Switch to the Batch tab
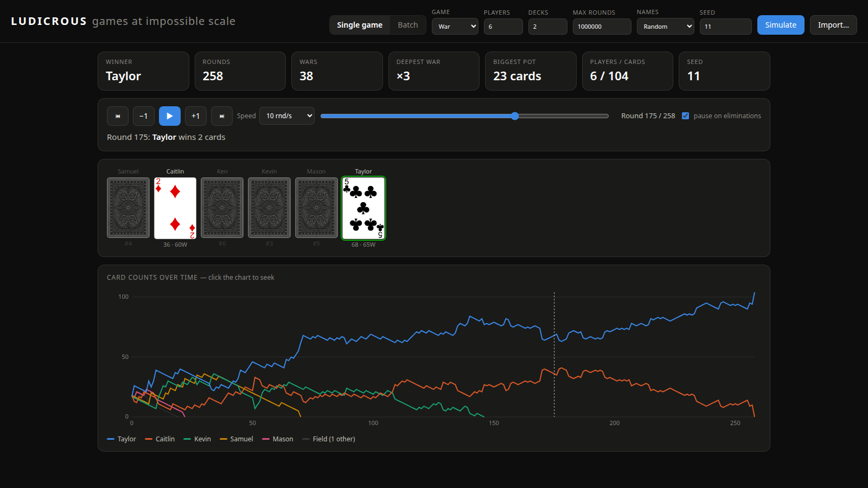The image size is (868, 488). [408, 25]
